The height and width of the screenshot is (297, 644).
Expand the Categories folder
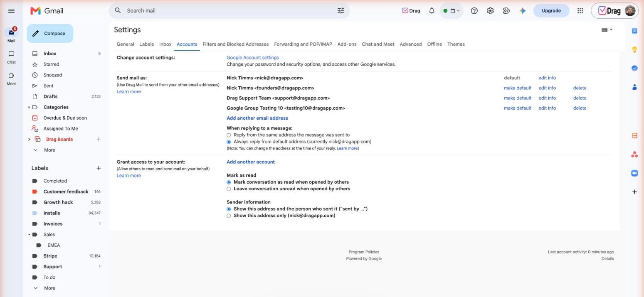pyautogui.click(x=29, y=107)
